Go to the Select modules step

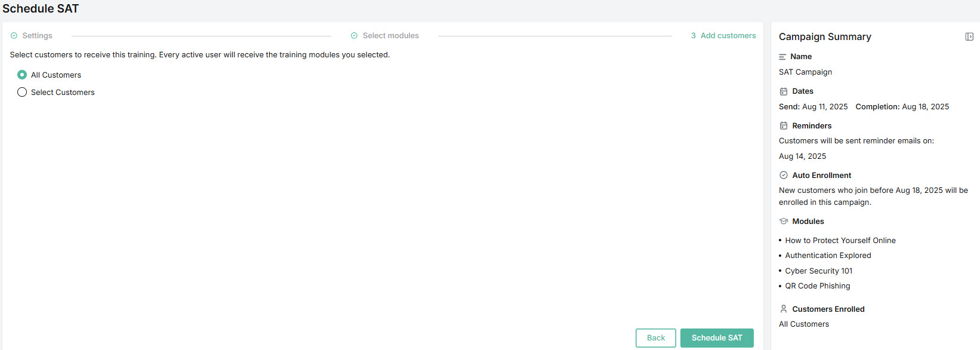click(x=390, y=36)
